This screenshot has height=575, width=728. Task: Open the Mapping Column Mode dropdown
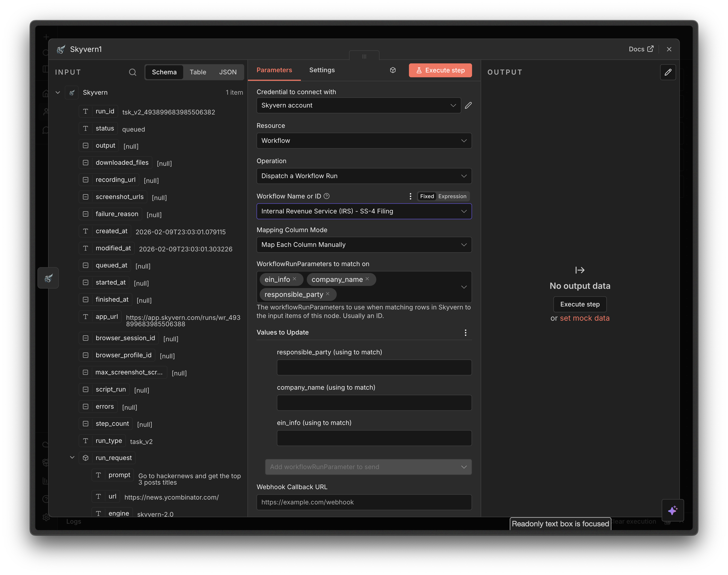pyautogui.click(x=364, y=245)
